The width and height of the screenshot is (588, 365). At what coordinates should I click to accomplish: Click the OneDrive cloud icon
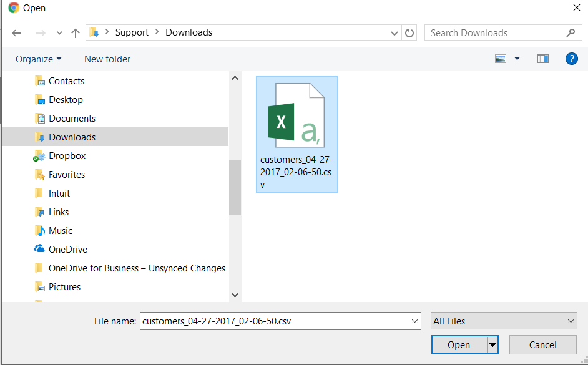(39, 249)
